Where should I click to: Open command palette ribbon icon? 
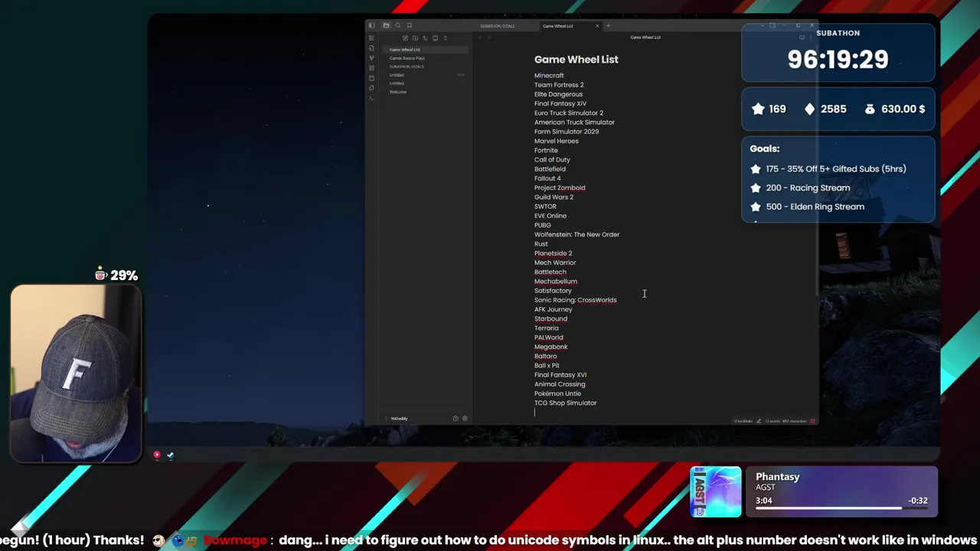[x=371, y=98]
